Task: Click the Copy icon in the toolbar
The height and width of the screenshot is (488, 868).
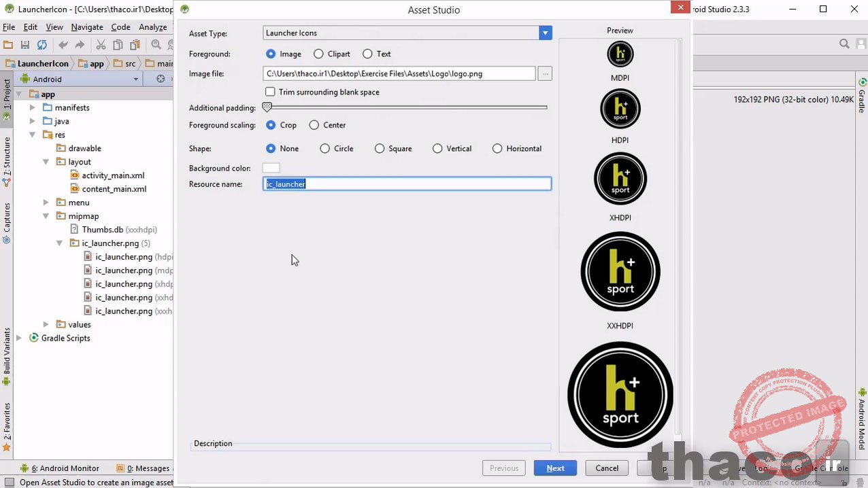Action: click(x=119, y=44)
